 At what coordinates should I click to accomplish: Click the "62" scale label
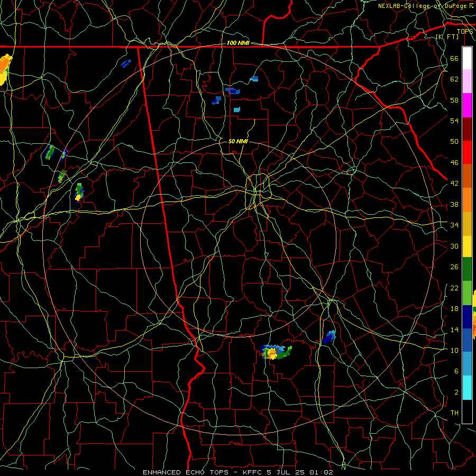454,79
